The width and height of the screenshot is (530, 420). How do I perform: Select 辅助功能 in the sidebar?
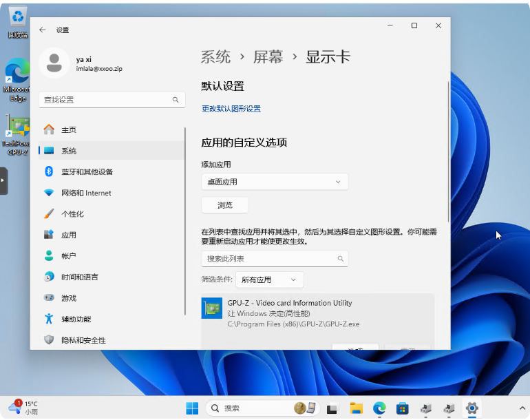(x=112, y=319)
